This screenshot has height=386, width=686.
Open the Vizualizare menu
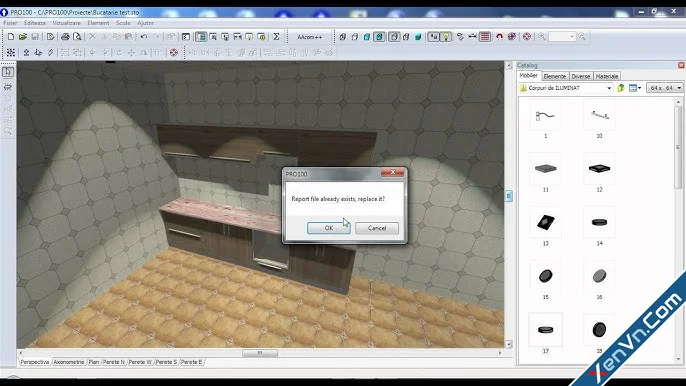click(66, 23)
